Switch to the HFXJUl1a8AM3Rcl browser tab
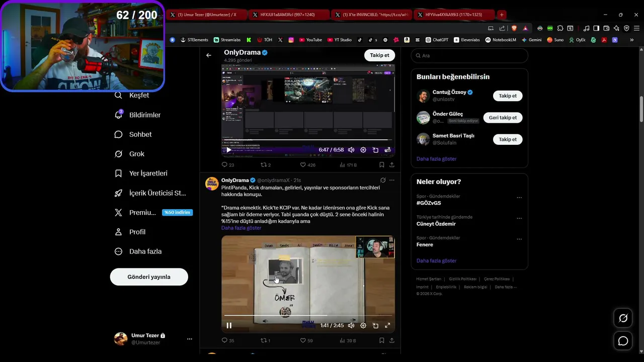 pyautogui.click(x=290, y=15)
